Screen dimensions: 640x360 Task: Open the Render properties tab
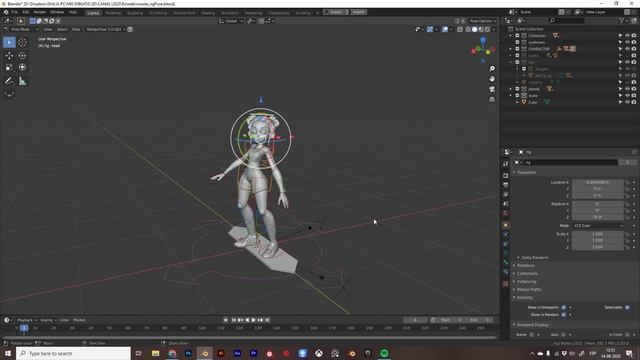(x=506, y=176)
